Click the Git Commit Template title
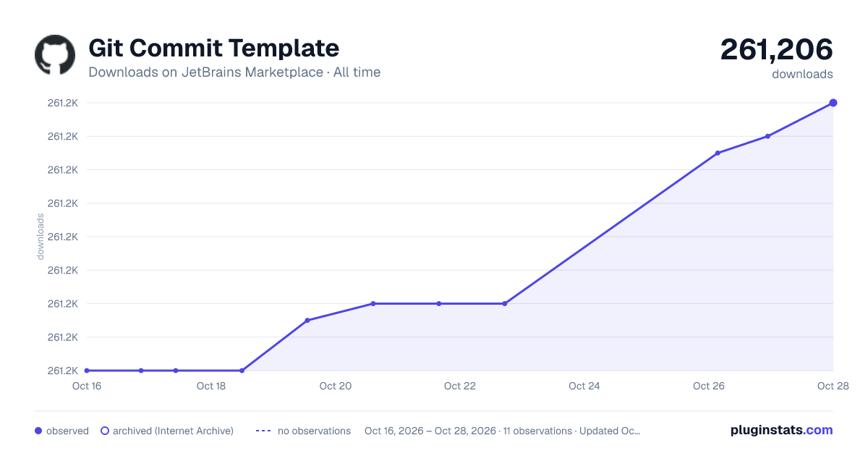The height and width of the screenshot is (456, 868). coord(213,48)
